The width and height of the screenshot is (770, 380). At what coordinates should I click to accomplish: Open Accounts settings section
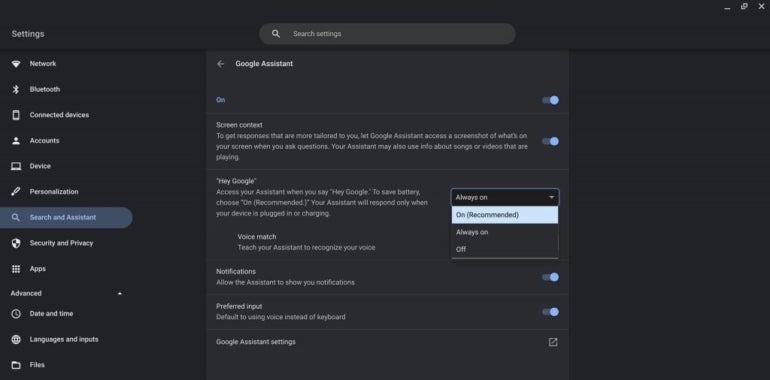click(66, 141)
